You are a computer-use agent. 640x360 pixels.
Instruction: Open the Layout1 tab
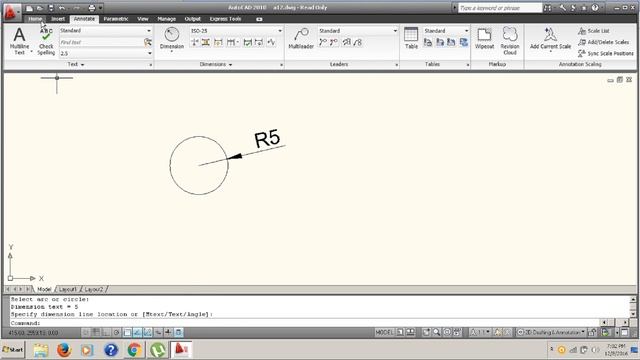tap(68, 289)
